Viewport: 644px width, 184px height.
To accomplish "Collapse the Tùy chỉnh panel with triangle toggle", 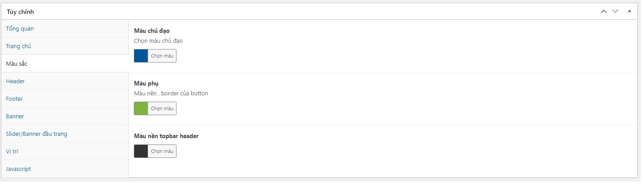I will (x=629, y=11).
